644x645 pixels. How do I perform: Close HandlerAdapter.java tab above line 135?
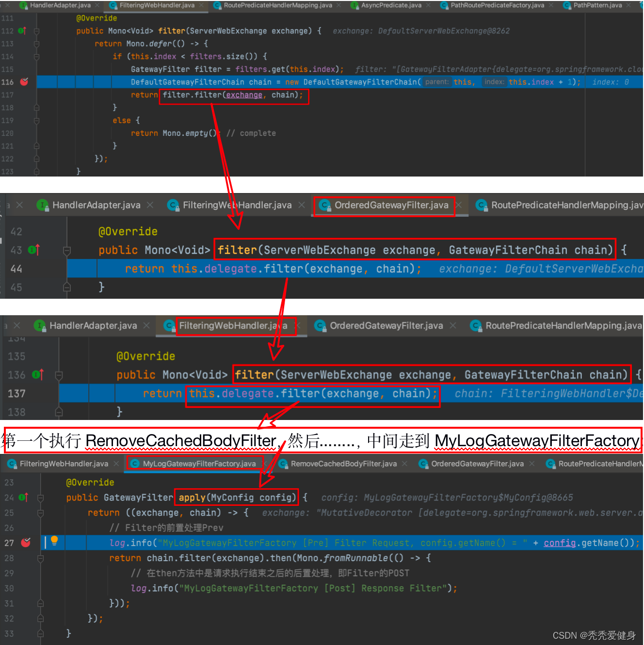point(146,325)
